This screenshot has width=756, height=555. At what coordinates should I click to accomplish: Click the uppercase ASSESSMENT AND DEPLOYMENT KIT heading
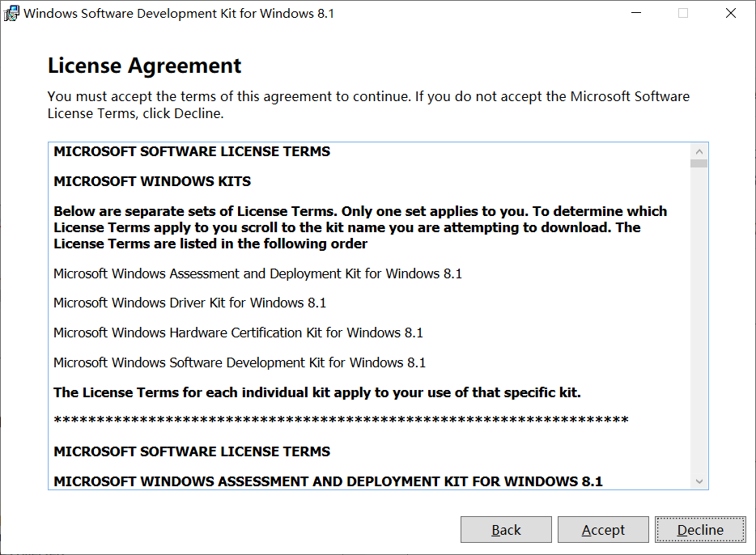coord(328,481)
